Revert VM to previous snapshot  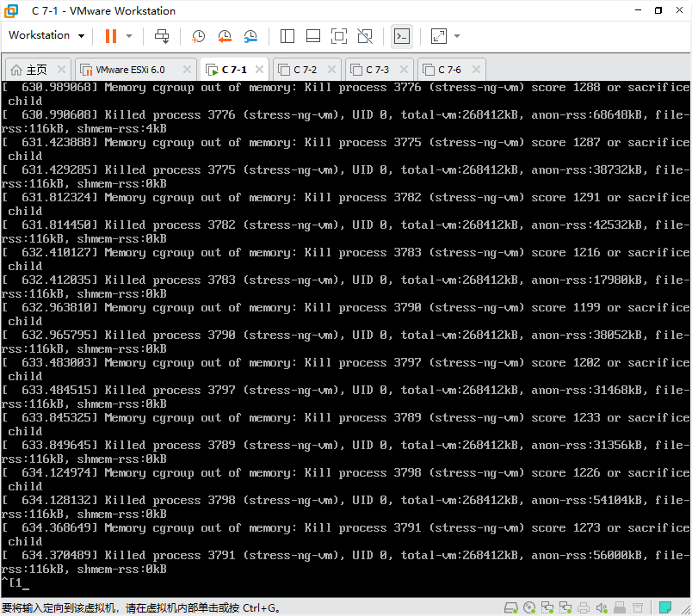click(x=225, y=36)
